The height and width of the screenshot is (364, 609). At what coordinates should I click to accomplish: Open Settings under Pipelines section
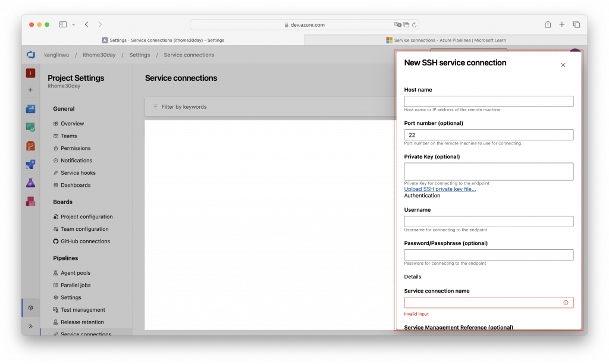(x=71, y=297)
